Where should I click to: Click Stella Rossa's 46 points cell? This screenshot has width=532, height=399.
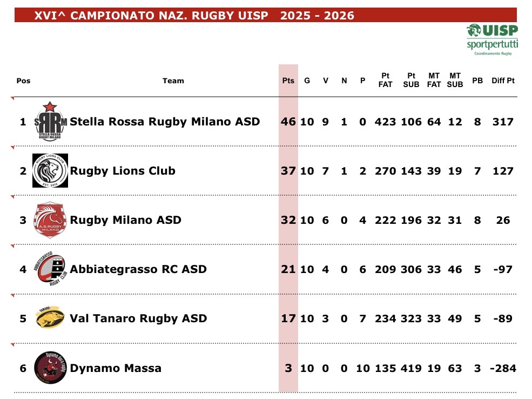[x=288, y=122]
